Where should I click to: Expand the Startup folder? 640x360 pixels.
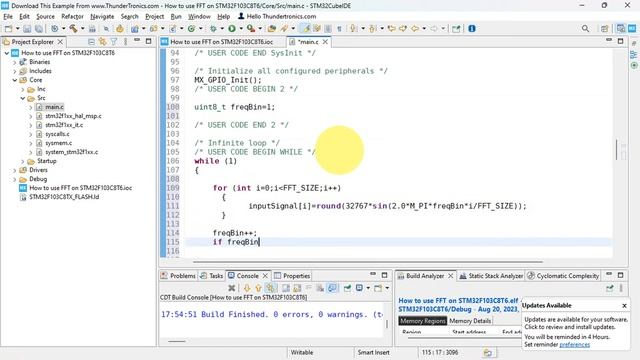pos(23,161)
